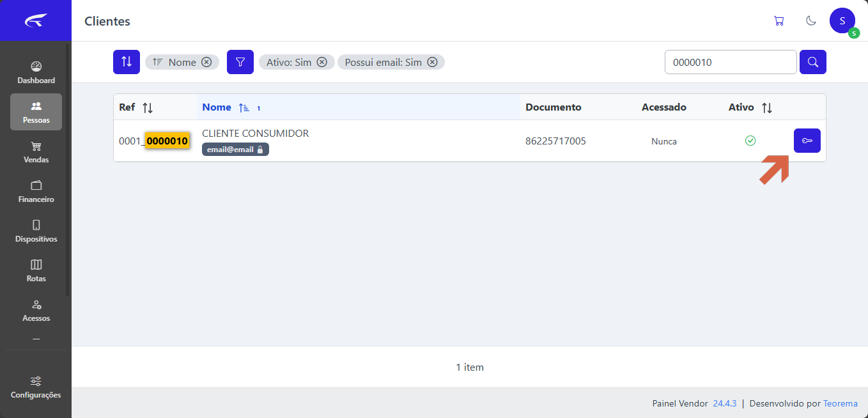Click the Clientes page title

click(107, 21)
